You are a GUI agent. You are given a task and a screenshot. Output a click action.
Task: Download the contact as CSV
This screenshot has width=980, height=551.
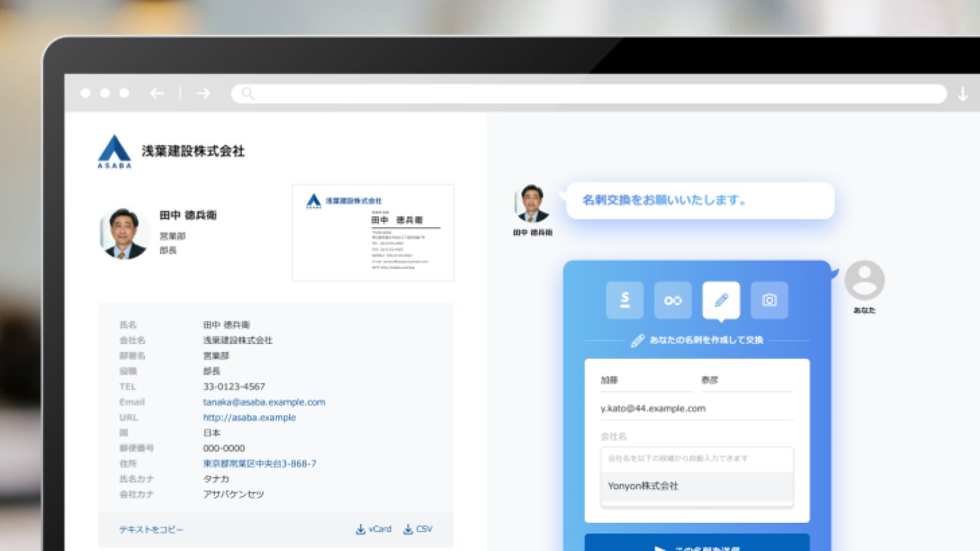(x=418, y=529)
